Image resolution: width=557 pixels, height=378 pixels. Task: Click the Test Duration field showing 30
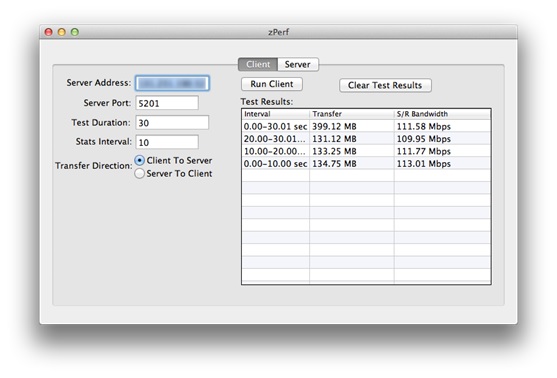(x=172, y=123)
